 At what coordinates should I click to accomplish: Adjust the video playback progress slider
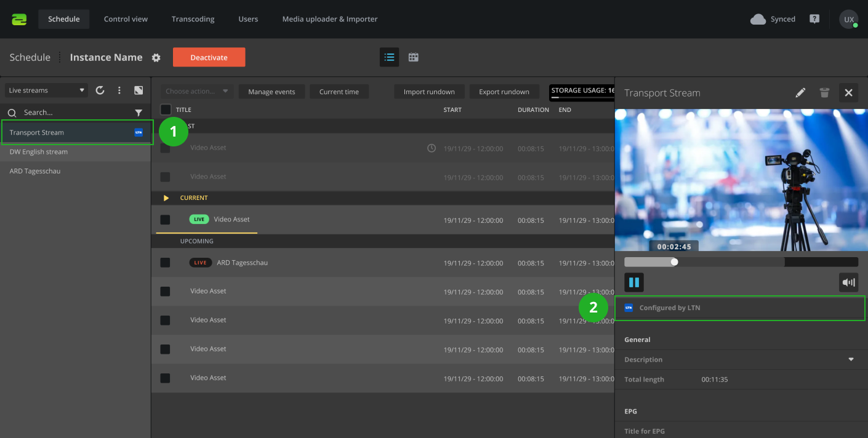(x=674, y=261)
